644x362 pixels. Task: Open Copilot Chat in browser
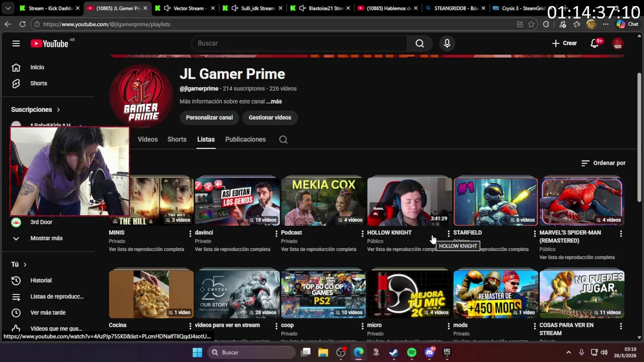(x=627, y=24)
